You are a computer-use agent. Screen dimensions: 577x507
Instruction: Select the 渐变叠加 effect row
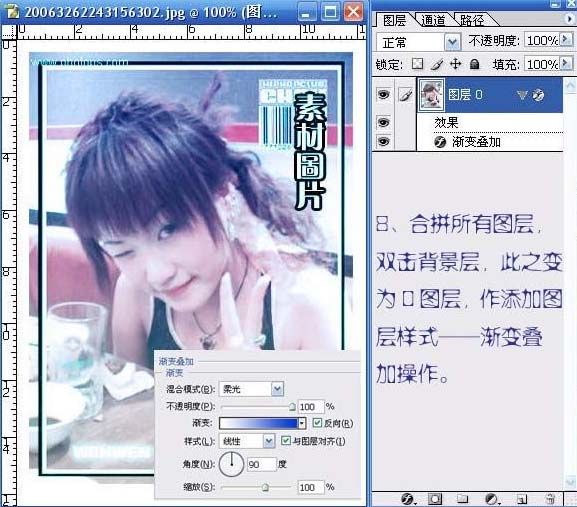(x=490, y=142)
